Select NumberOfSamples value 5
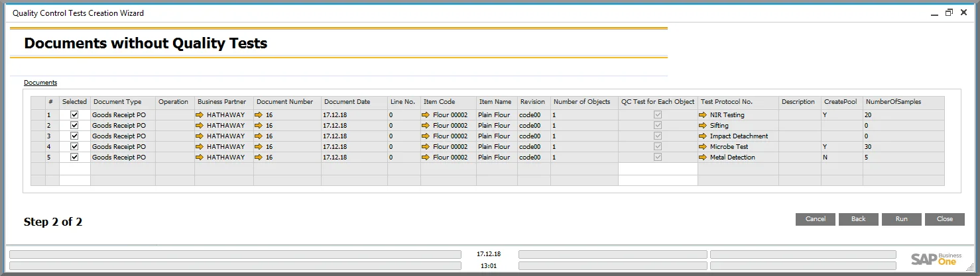The width and height of the screenshot is (980, 276). (904, 157)
